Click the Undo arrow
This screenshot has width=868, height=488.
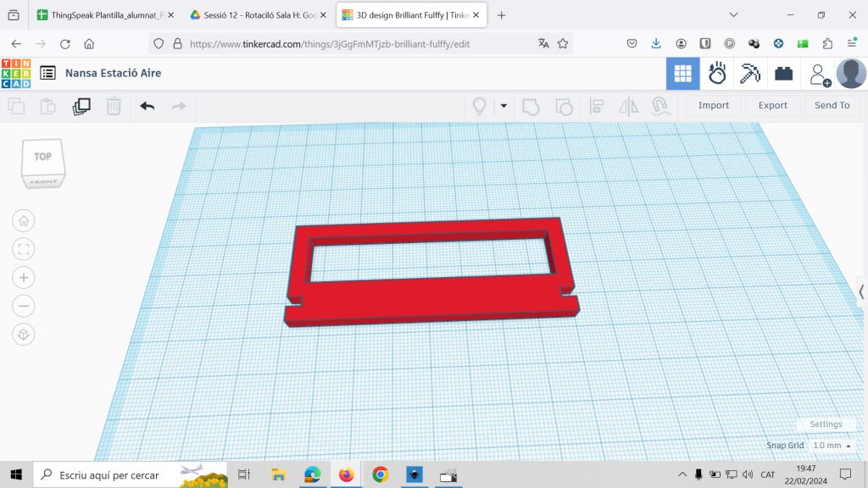point(147,106)
